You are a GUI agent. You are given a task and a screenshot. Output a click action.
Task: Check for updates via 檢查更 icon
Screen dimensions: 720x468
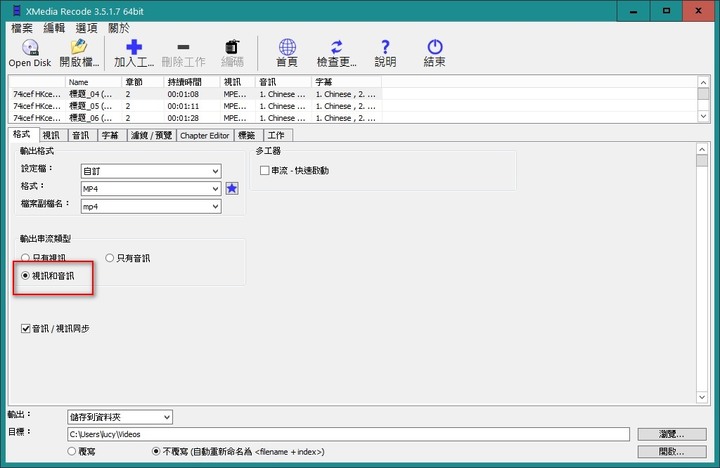coord(337,47)
